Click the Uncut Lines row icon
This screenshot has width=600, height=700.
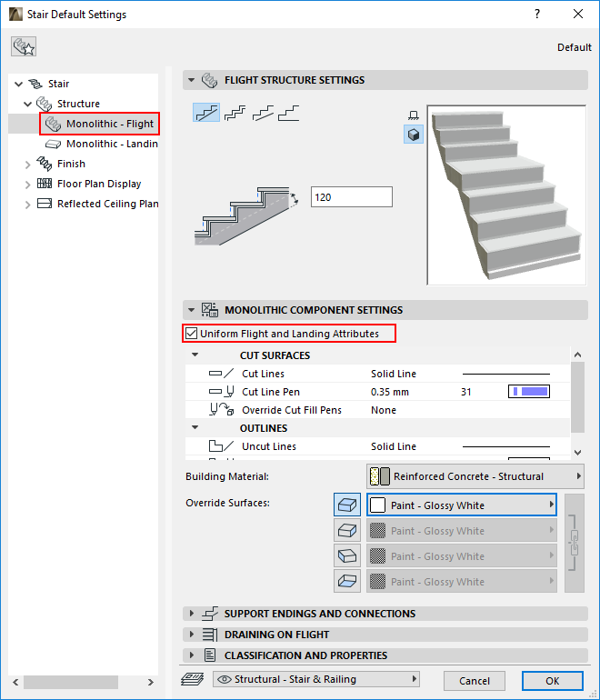(221, 445)
